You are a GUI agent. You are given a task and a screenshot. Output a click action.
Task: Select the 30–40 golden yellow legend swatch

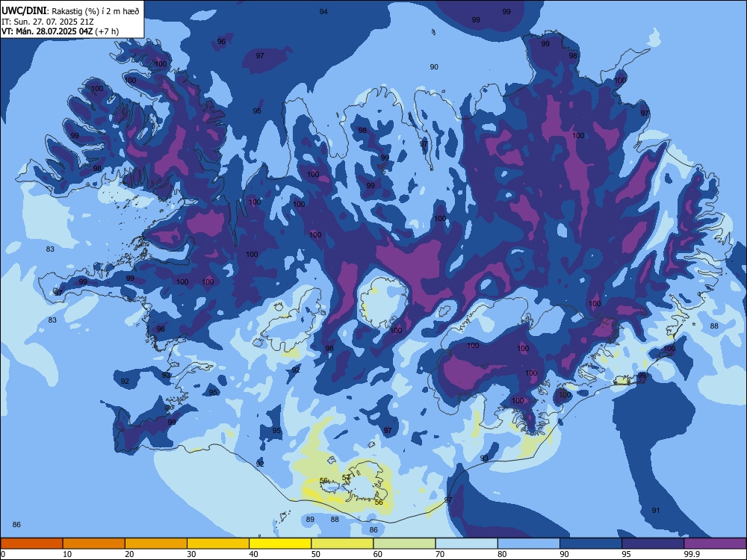[218, 544]
